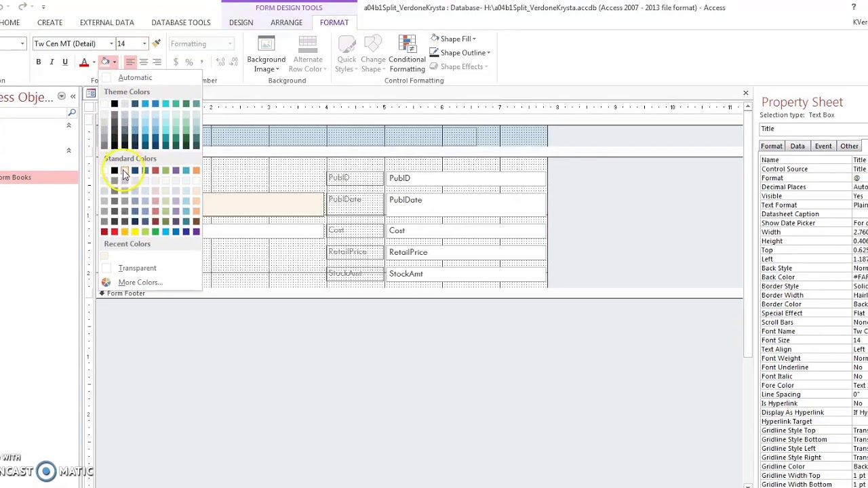Open the EXTERNAL DATA tab
868x488 pixels.
pos(107,22)
